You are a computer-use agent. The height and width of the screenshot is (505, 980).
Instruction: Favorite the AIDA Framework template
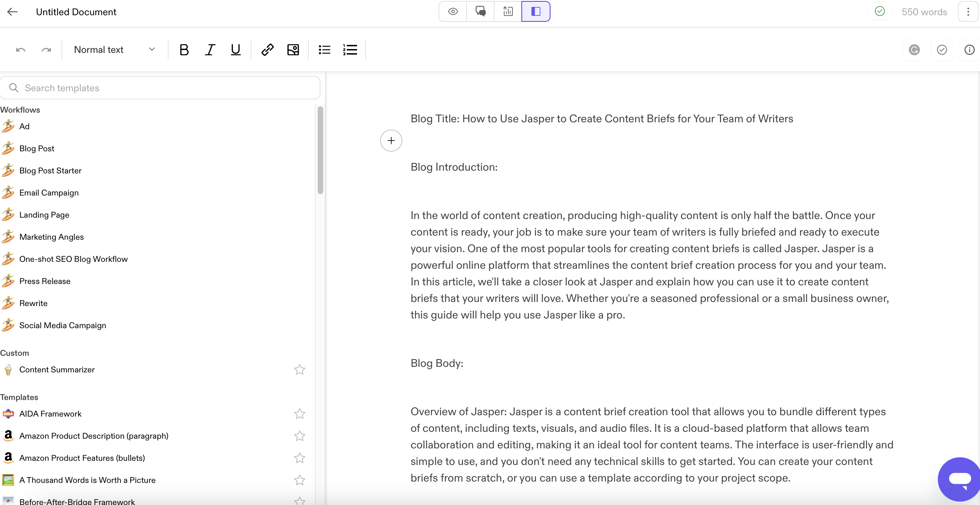click(x=300, y=414)
